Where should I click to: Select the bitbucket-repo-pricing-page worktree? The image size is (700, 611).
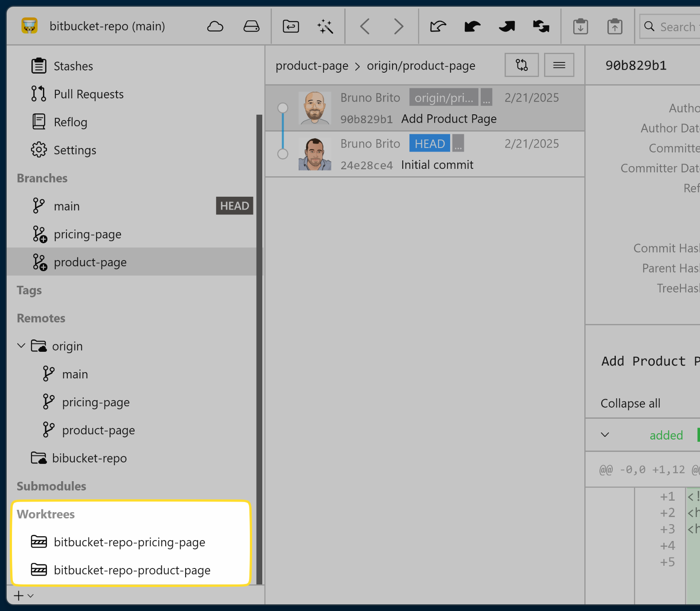129,542
